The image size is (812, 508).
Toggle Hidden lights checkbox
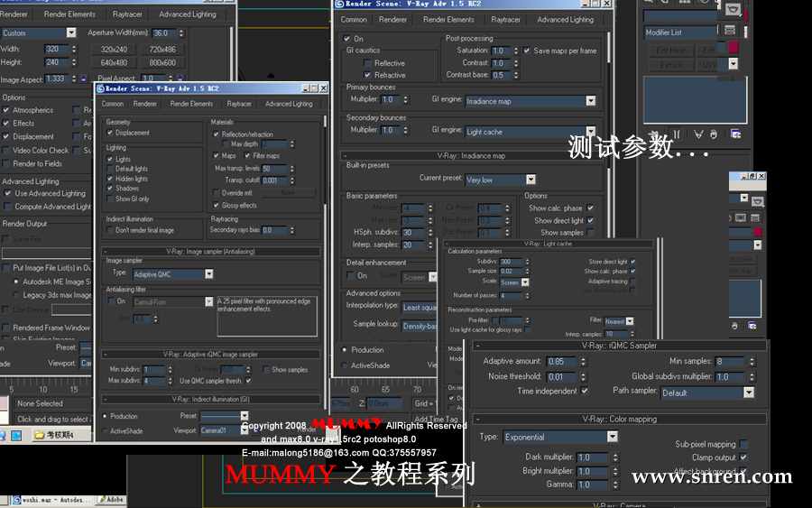[110, 179]
